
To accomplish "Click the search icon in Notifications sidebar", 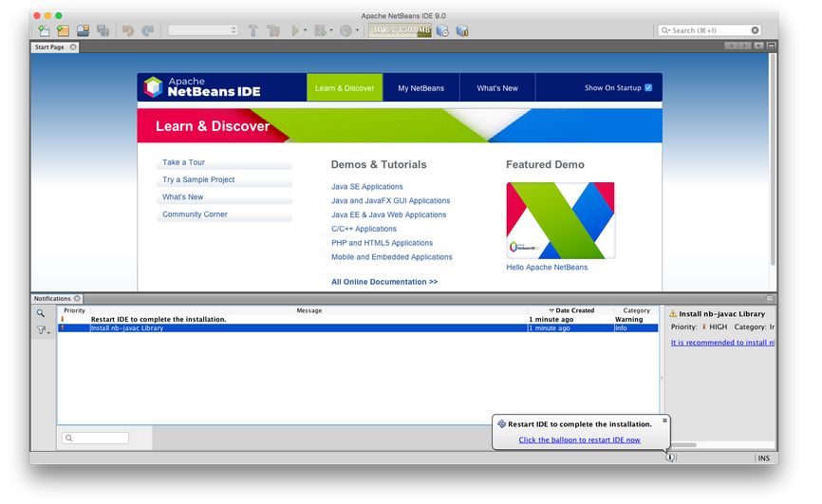I will pos(41,313).
